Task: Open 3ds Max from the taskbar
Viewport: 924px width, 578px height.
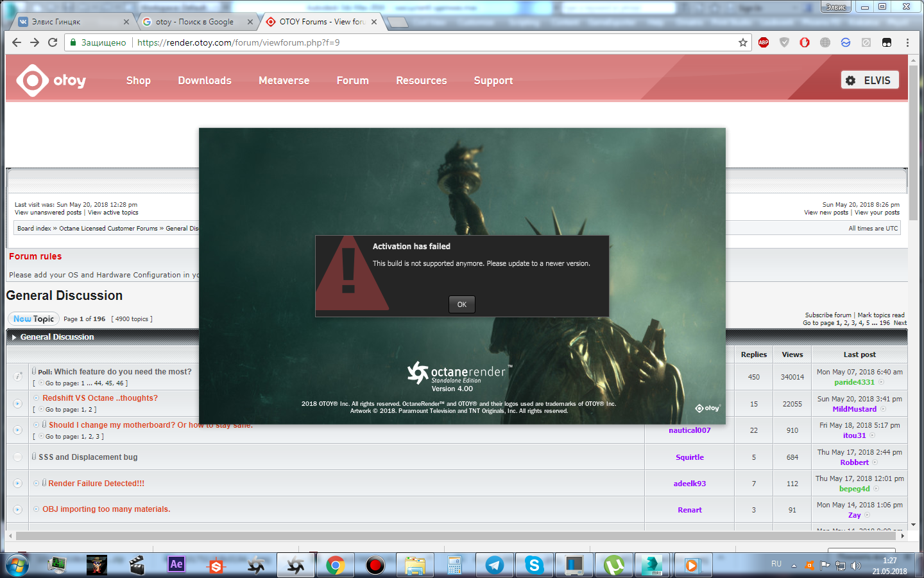Action: click(653, 565)
